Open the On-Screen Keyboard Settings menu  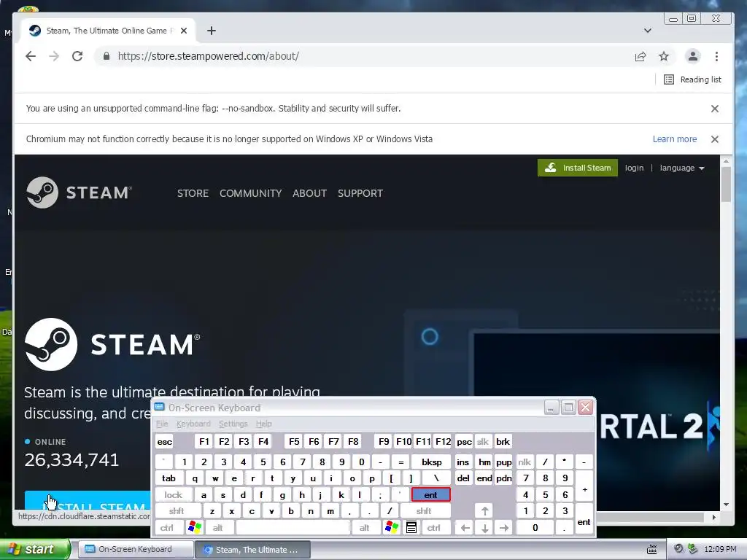[233, 424]
